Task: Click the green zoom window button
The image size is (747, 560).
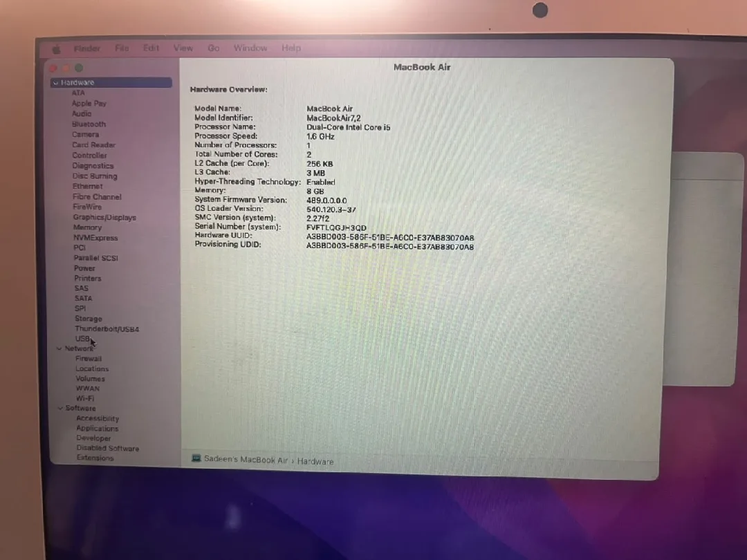Action: click(79, 68)
